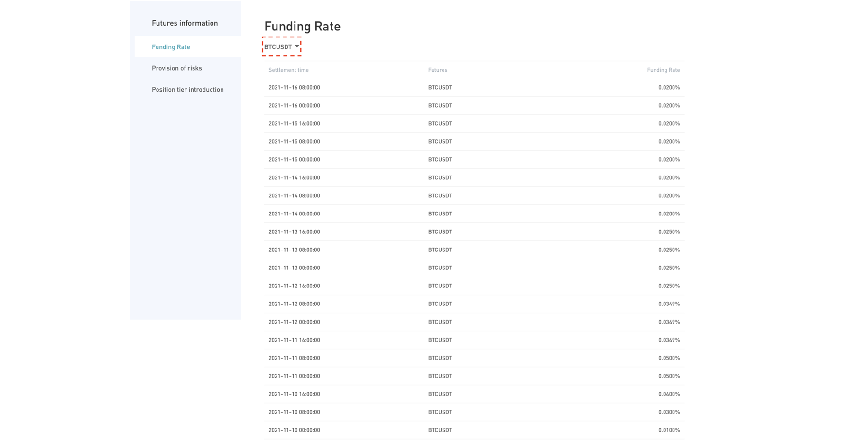Open Position tier introduction from sidebar
This screenshot has height=444, width=868.
[x=187, y=89]
